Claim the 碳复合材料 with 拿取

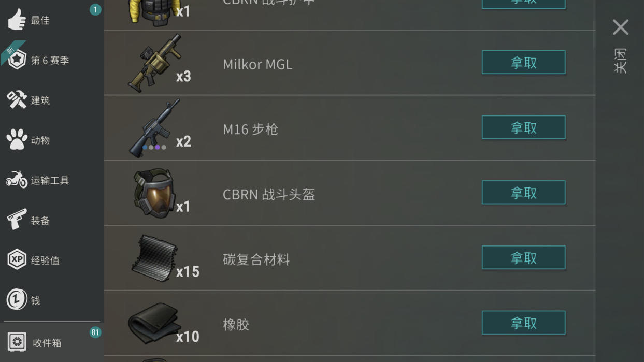[523, 257]
